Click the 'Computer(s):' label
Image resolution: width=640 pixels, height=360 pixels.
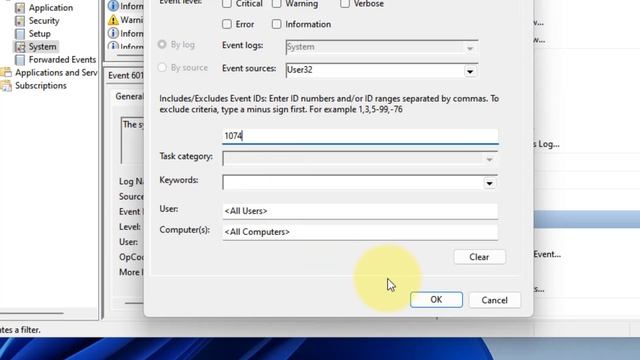pos(184,230)
